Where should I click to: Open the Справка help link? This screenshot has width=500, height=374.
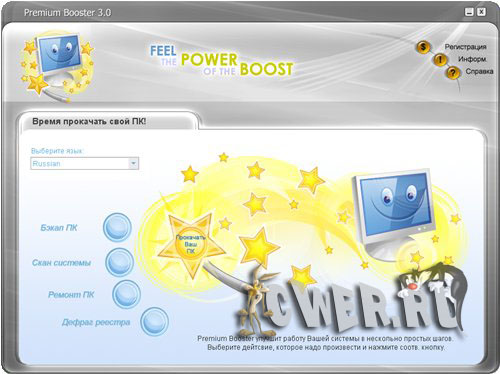point(479,71)
